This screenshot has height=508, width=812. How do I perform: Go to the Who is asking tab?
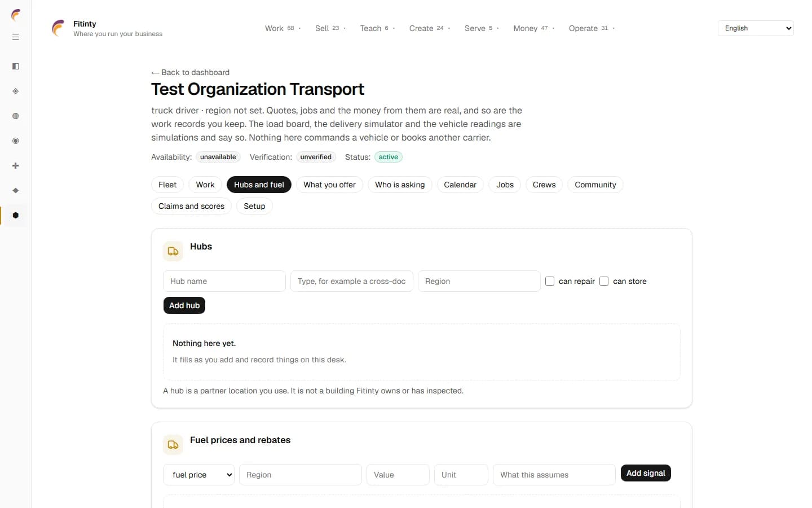pos(400,185)
